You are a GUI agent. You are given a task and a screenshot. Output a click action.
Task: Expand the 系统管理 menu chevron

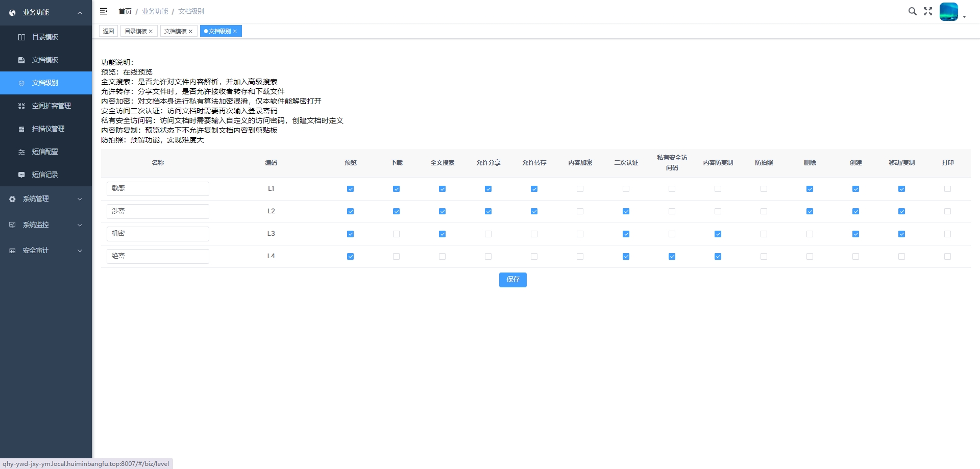(80, 199)
